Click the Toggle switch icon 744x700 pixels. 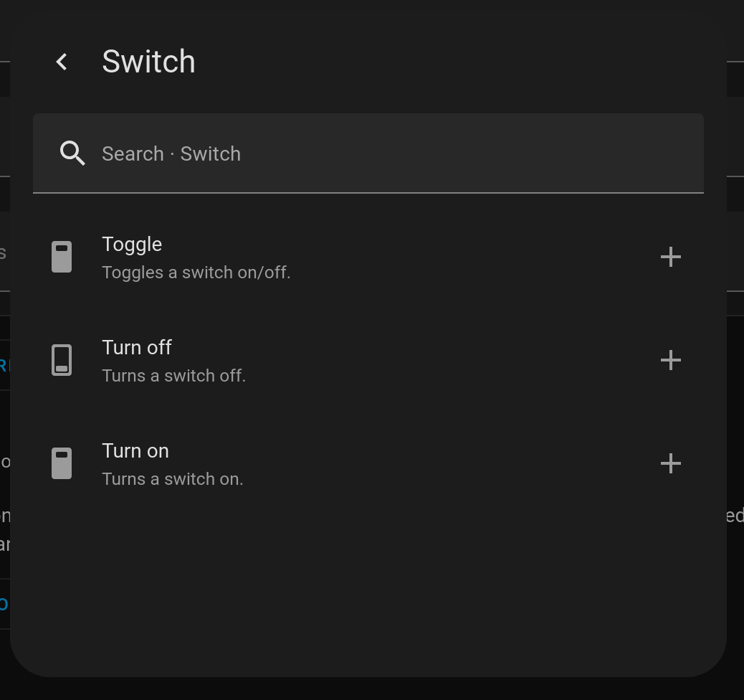coord(62,257)
